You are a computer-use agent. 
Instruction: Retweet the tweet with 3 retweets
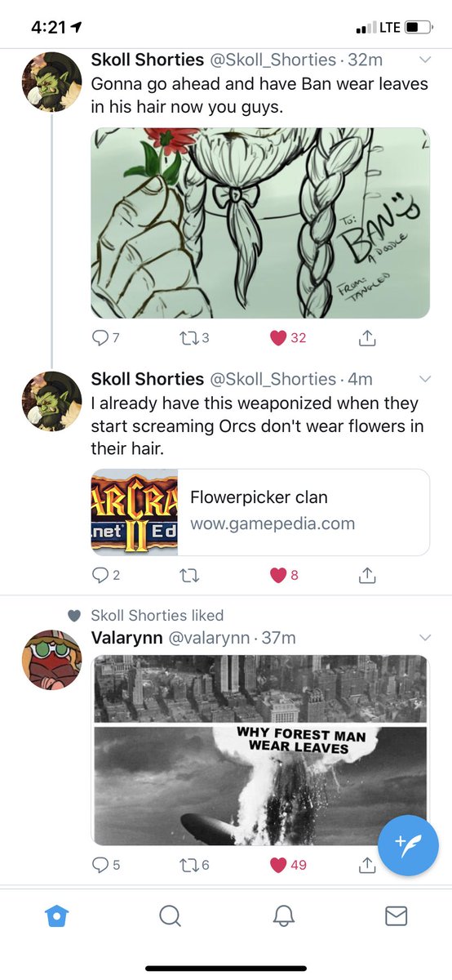pyautogui.click(x=188, y=337)
